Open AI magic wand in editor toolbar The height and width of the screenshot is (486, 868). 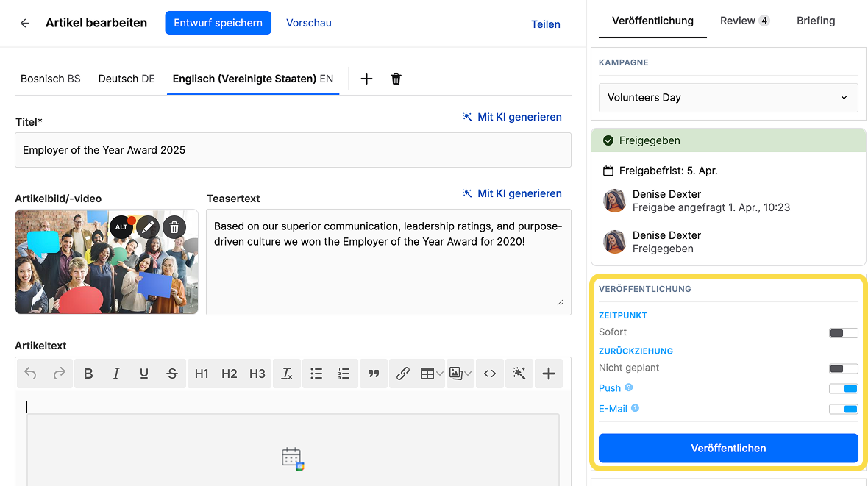point(519,374)
